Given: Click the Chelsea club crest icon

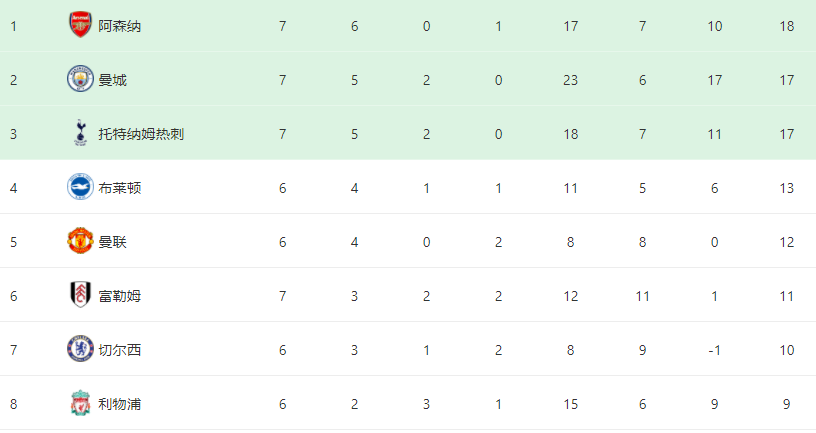Looking at the screenshot, I should coord(80,349).
